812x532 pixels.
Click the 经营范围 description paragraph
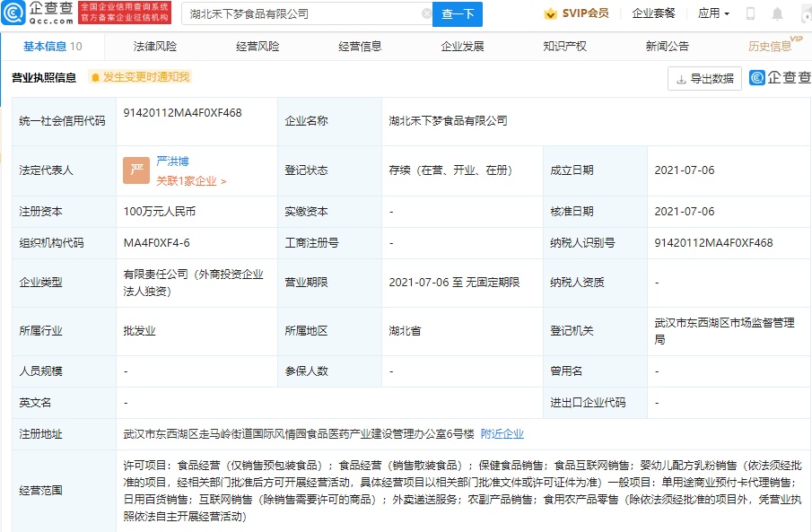(462, 491)
